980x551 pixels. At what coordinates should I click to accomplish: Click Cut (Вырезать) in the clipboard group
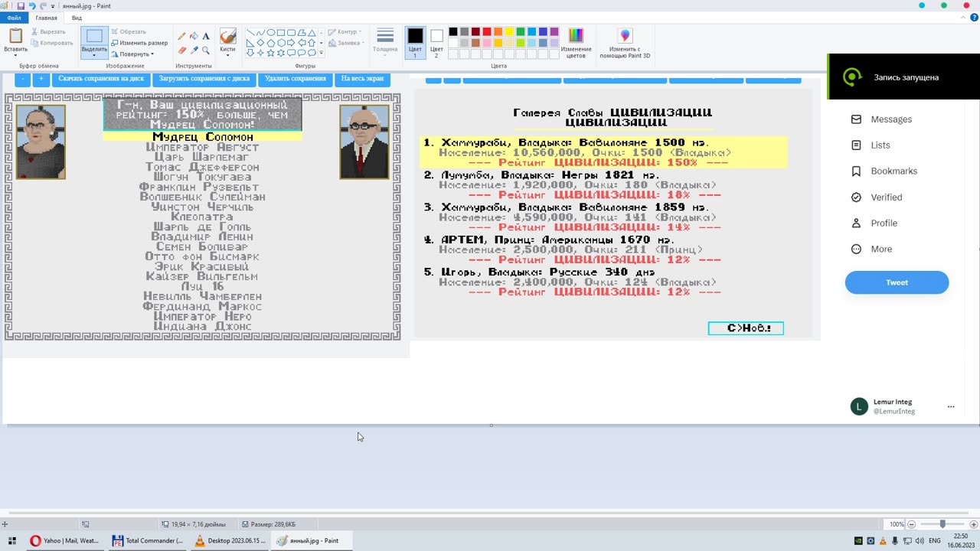click(47, 31)
